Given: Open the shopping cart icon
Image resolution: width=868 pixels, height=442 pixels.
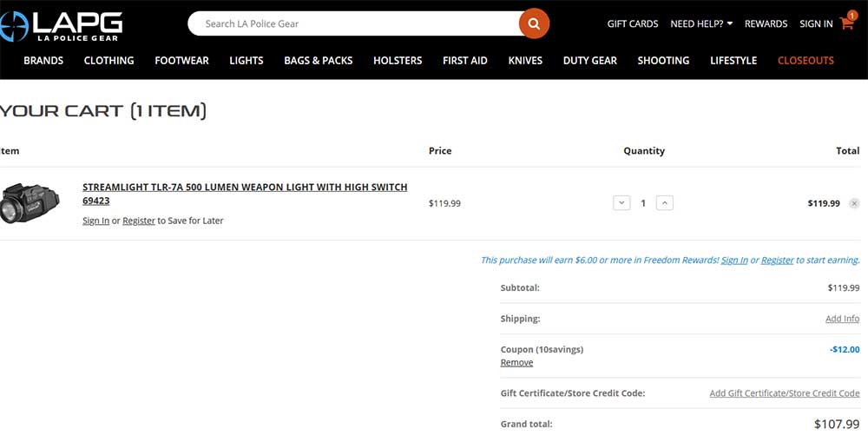Looking at the screenshot, I should tap(847, 23).
